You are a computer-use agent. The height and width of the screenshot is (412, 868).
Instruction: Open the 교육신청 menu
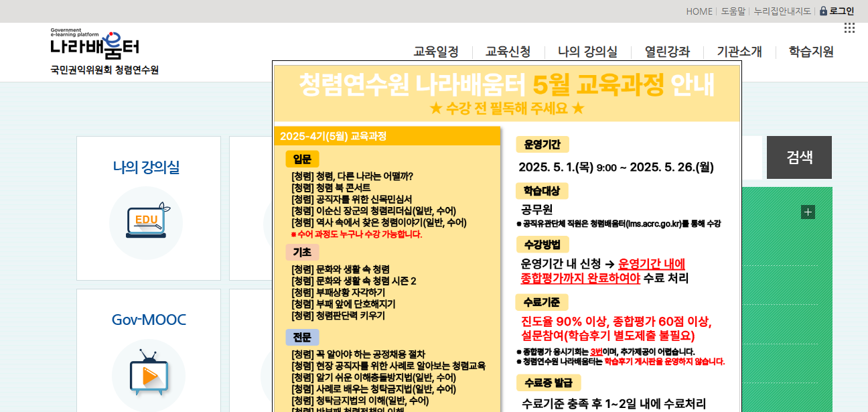(508, 51)
